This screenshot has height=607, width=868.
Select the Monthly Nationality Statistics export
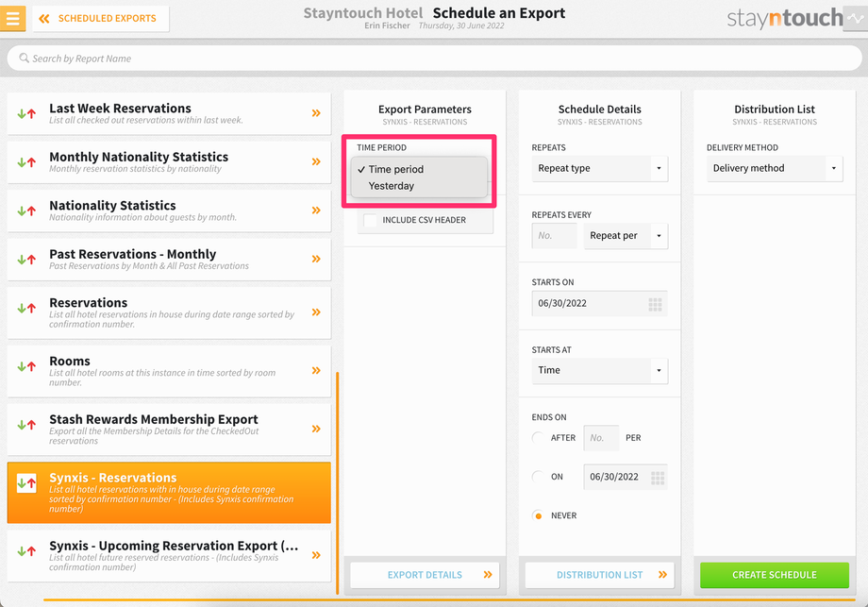[169, 161]
